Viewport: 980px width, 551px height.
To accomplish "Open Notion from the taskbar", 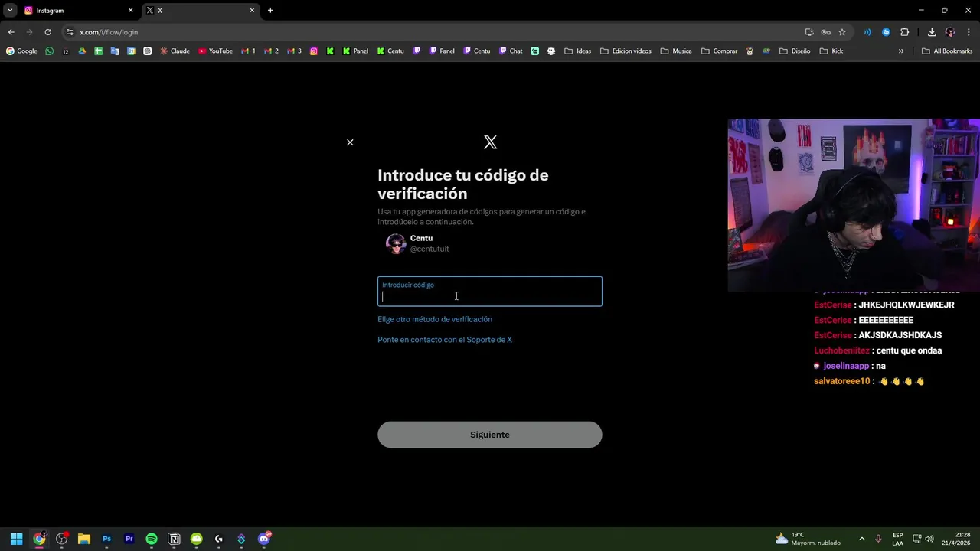I will [174, 539].
